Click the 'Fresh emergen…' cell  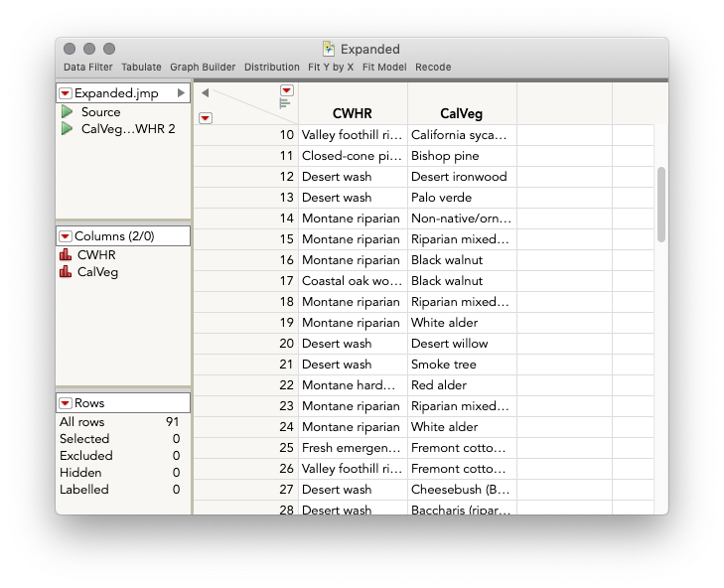click(x=353, y=448)
